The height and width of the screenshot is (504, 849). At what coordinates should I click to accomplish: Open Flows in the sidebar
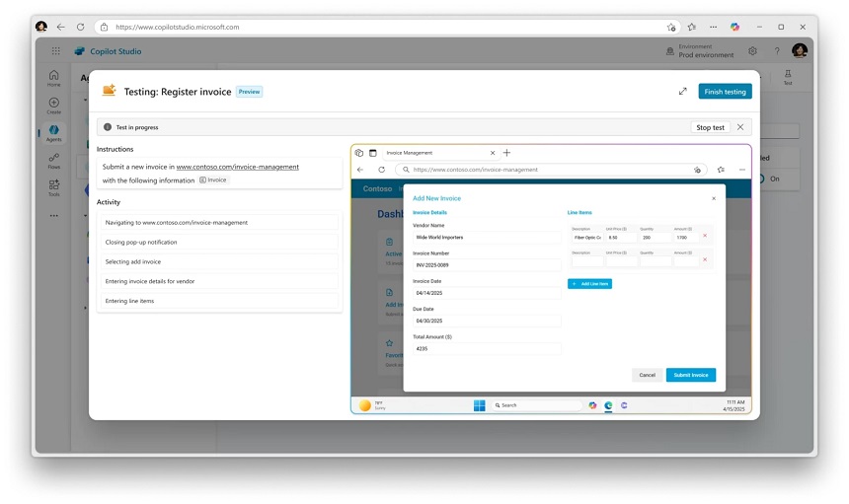coord(53,161)
